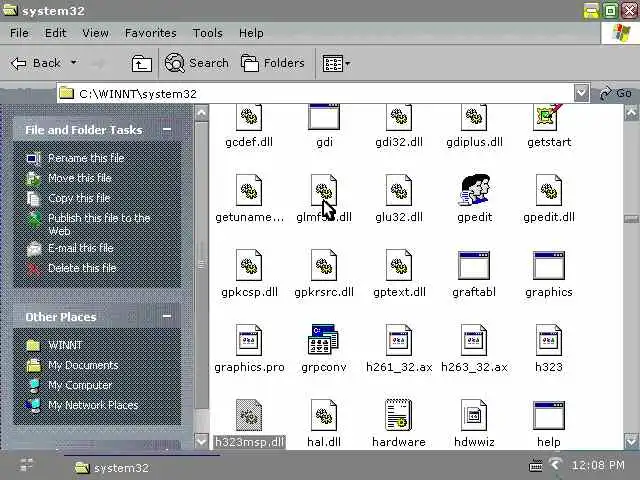Viewport: 640px width, 480px height.
Task: Click the taskbar start icon
Action: coord(26,465)
